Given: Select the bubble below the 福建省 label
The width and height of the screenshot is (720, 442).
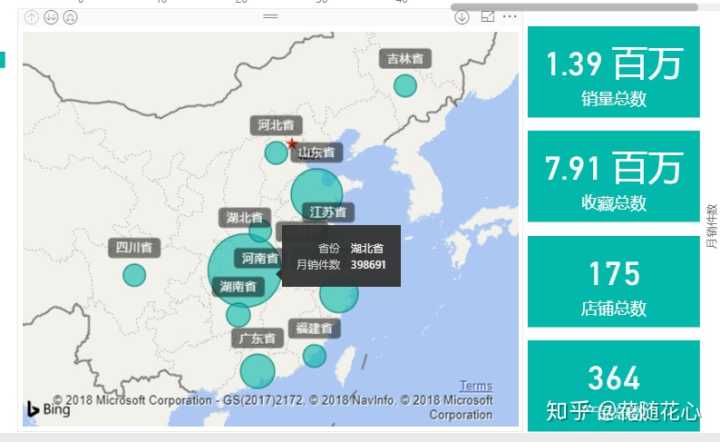Looking at the screenshot, I should tap(315, 356).
